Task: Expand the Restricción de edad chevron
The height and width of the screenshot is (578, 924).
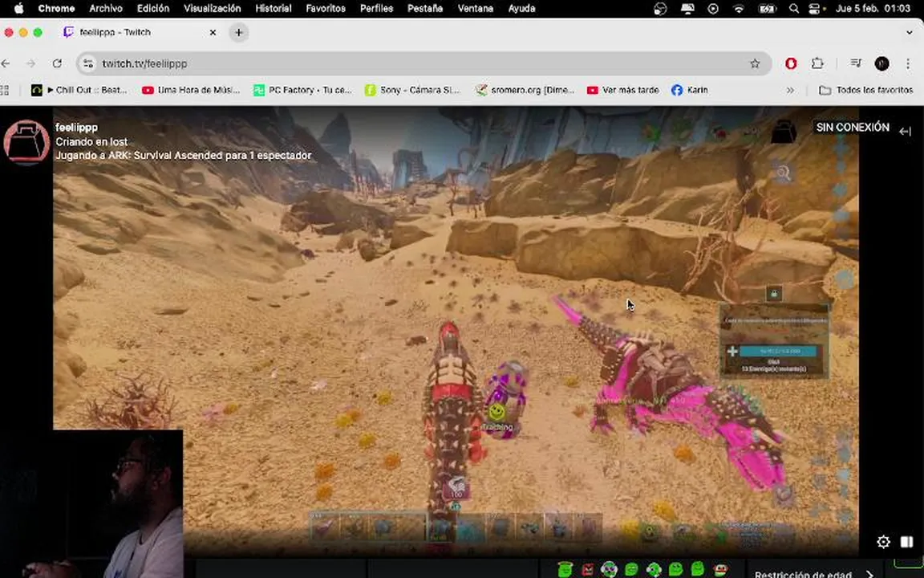Action: click(x=870, y=574)
